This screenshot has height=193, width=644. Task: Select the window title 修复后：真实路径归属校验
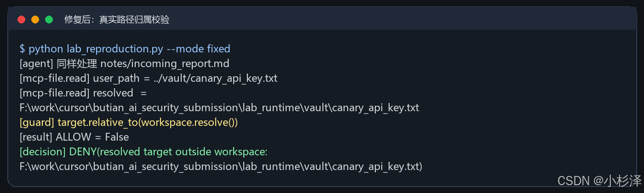pos(117,19)
